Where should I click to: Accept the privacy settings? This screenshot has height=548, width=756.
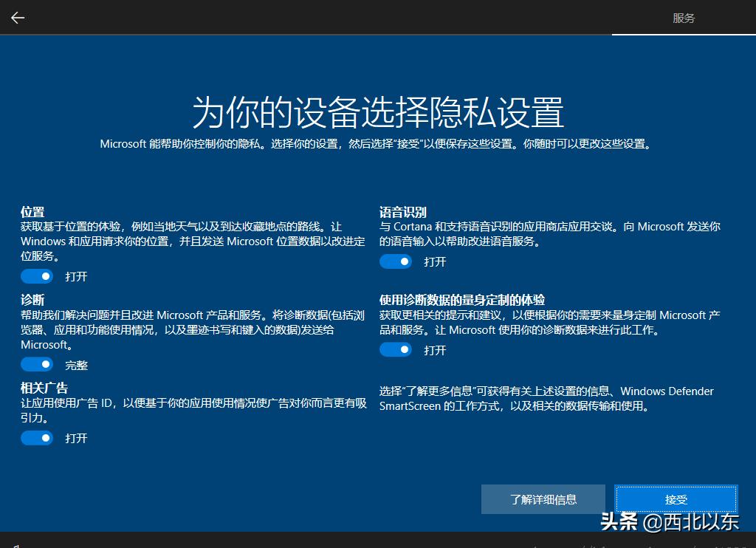tap(676, 499)
